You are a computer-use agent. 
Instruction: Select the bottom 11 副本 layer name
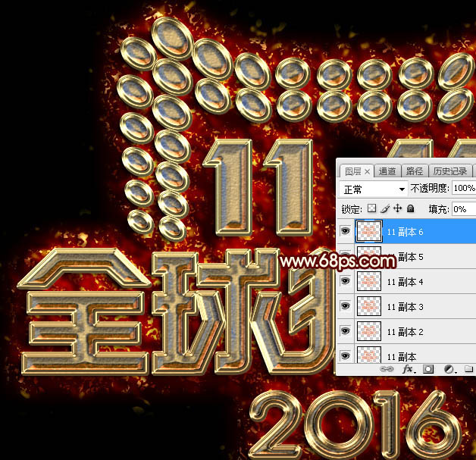[x=401, y=357]
